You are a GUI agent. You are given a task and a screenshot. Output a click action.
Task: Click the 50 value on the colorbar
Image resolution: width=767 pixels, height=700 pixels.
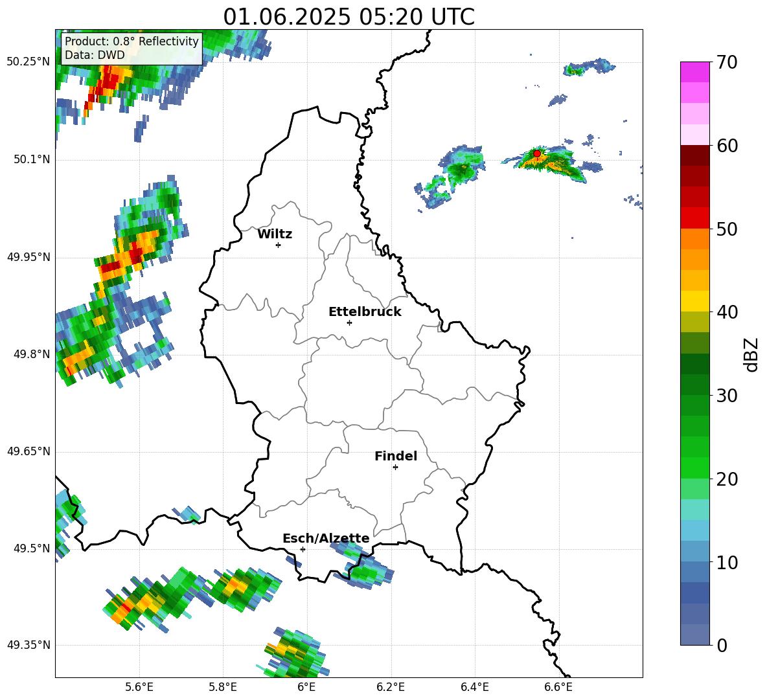727,229
